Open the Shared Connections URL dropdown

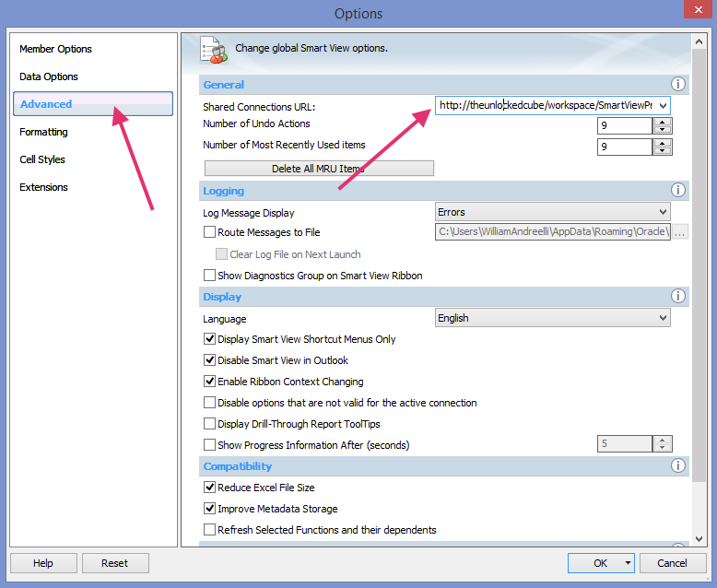point(663,106)
